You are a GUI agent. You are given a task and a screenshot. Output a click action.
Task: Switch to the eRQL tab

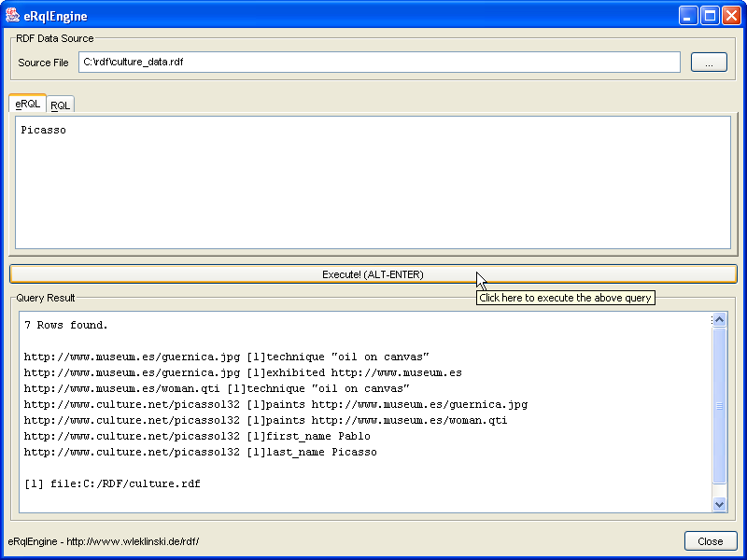pos(28,105)
